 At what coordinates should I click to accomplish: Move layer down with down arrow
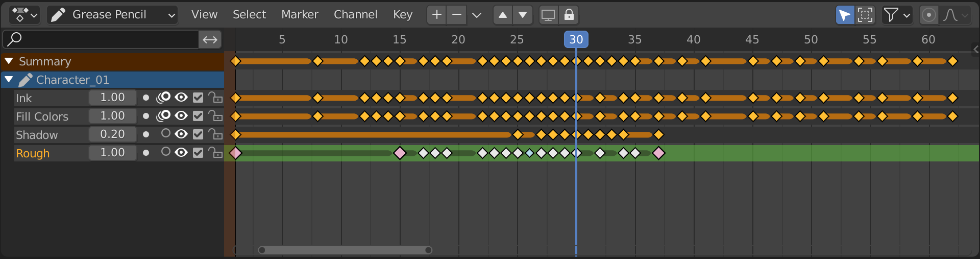523,15
